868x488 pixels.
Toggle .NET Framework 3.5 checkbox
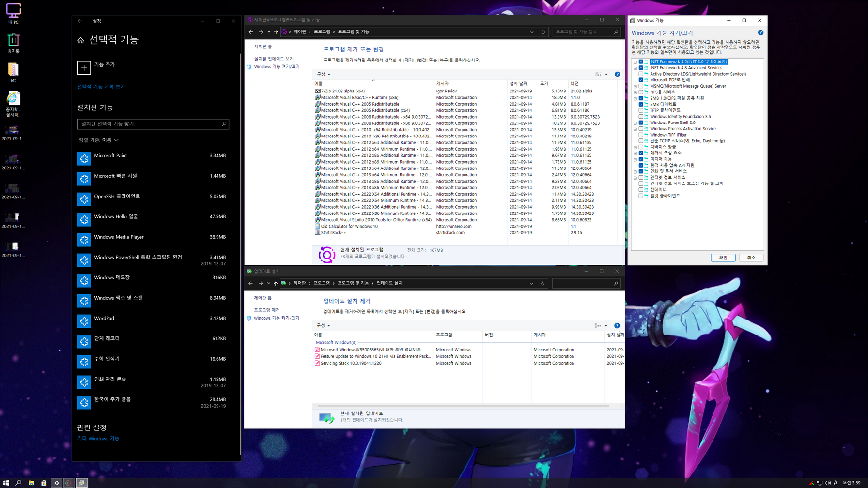pyautogui.click(x=641, y=62)
